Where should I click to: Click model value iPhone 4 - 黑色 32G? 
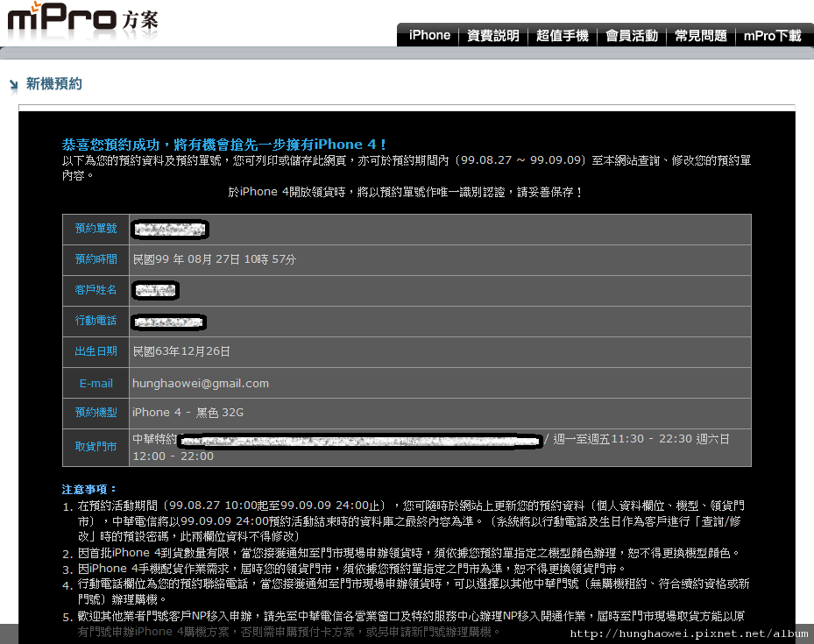[188, 413]
